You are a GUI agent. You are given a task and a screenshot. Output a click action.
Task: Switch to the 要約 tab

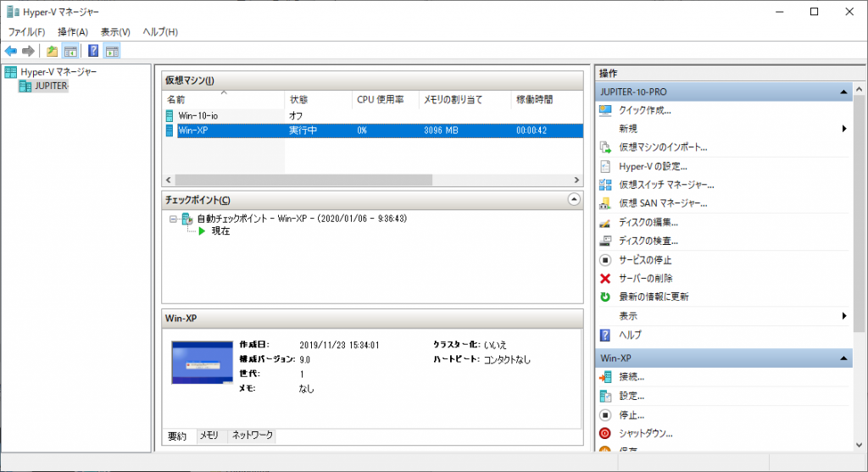(x=177, y=436)
